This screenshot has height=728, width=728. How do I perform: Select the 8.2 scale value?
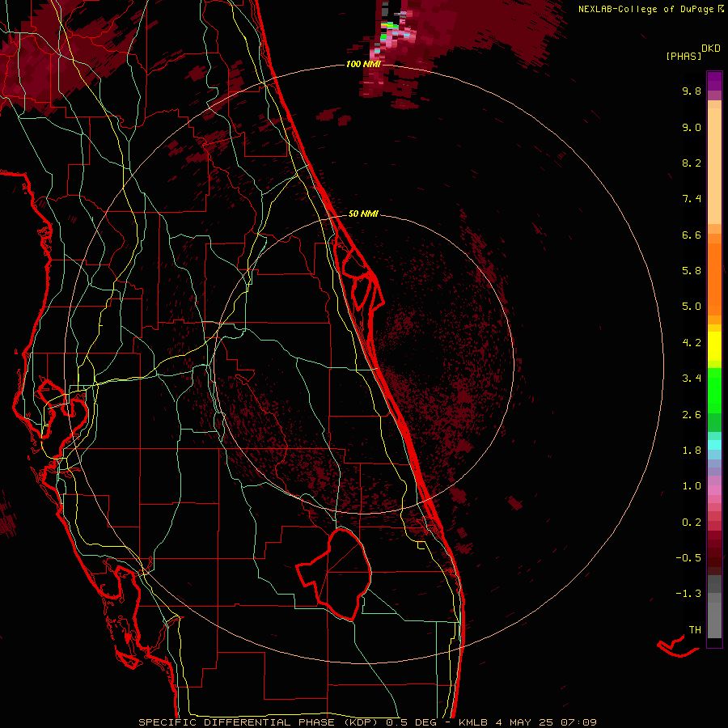(x=692, y=163)
